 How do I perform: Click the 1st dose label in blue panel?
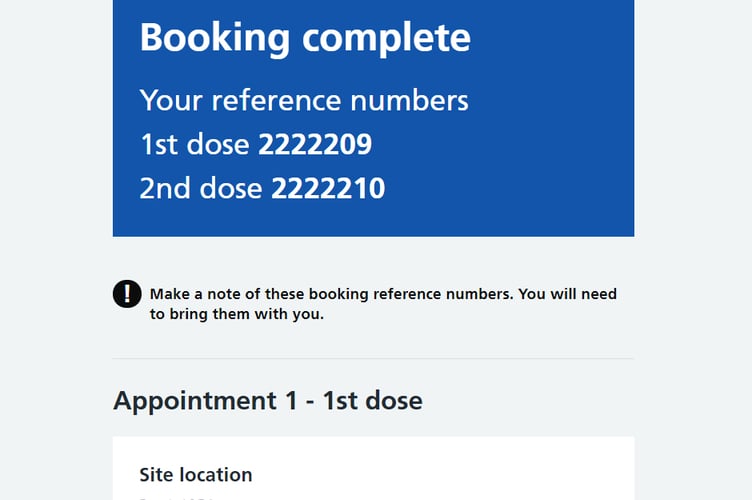(195, 144)
